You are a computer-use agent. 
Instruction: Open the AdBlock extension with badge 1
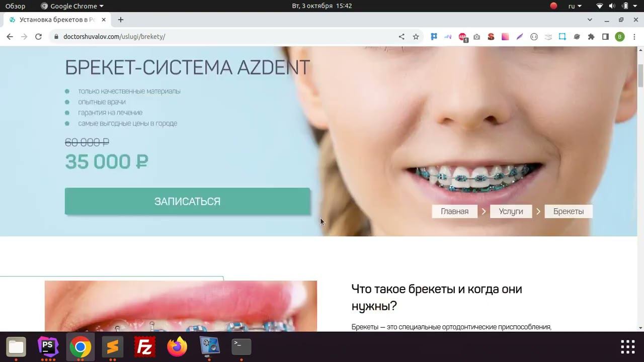click(x=462, y=37)
